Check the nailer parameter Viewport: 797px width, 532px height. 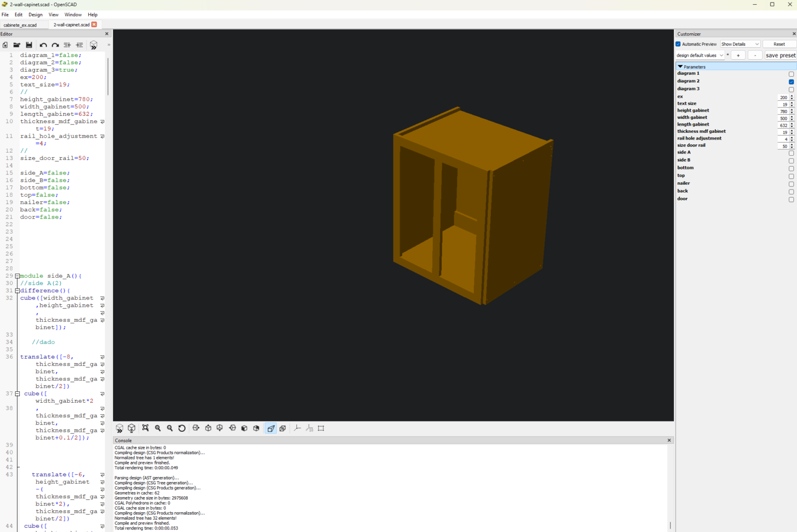point(791,184)
